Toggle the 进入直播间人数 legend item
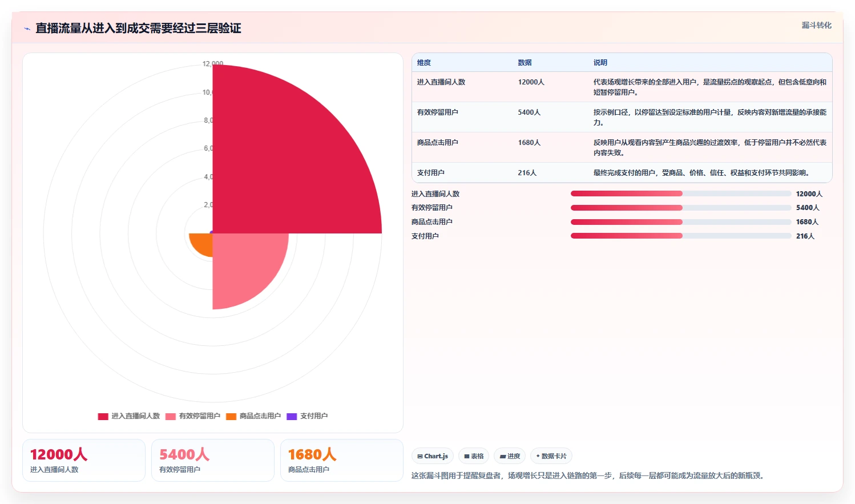The width and height of the screenshot is (855, 504). click(129, 416)
